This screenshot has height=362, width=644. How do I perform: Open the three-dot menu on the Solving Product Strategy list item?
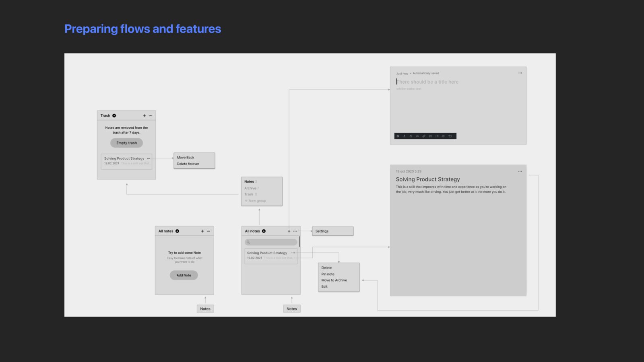pyautogui.click(x=293, y=253)
